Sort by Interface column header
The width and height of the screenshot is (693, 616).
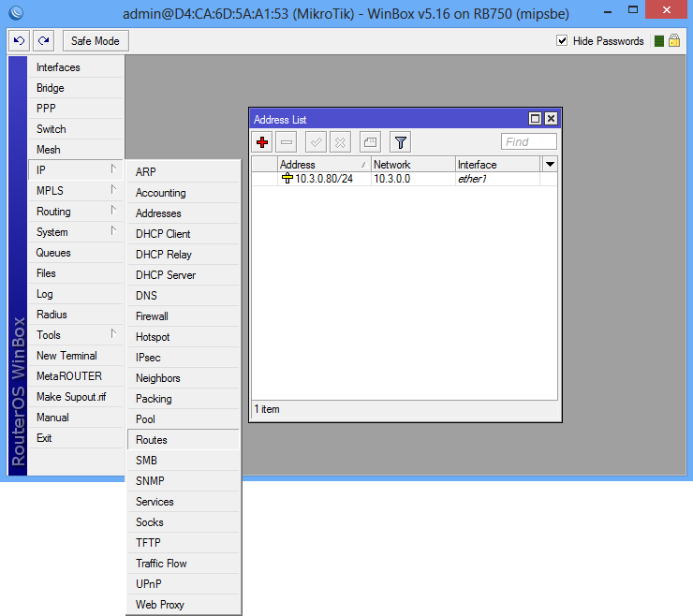pyautogui.click(x=497, y=165)
